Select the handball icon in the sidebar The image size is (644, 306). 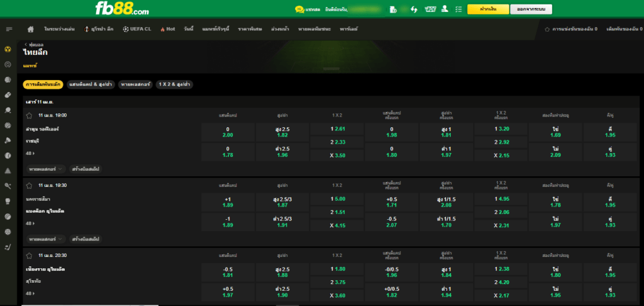click(x=8, y=232)
